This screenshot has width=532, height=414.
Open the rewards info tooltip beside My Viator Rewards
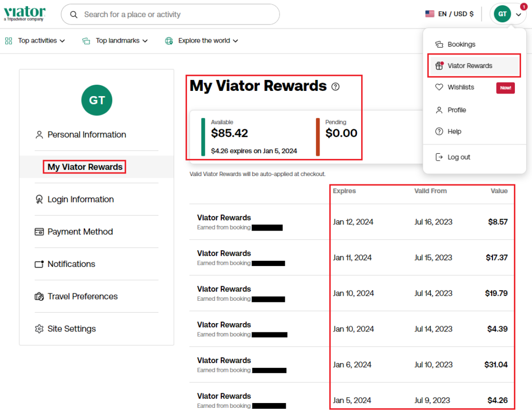[335, 87]
